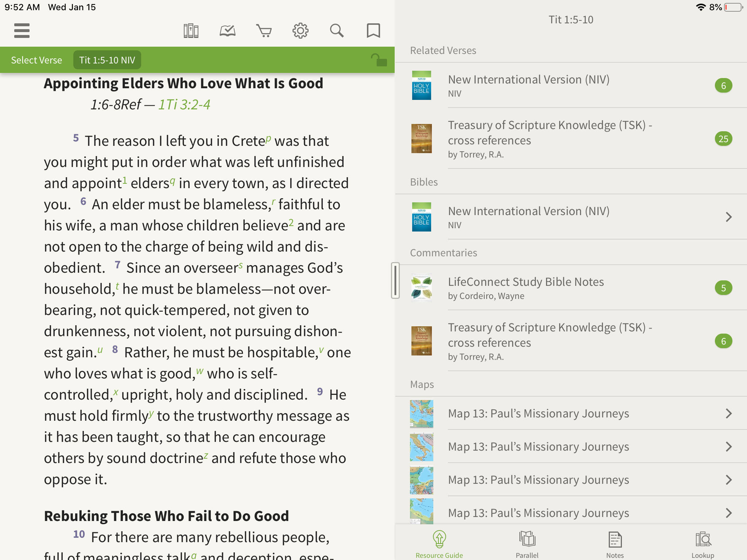Open the reading plan icon
Screen dimensions: 747x560
pos(227,31)
